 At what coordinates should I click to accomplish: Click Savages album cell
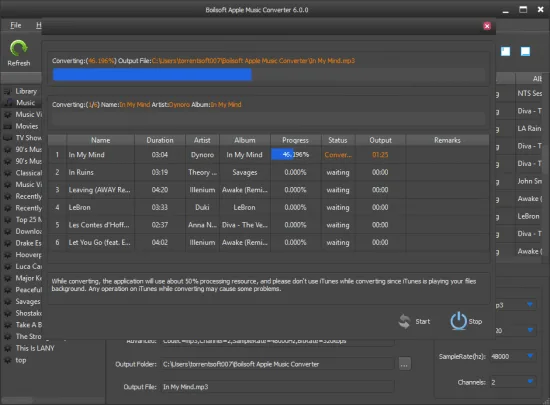pyautogui.click(x=245, y=172)
